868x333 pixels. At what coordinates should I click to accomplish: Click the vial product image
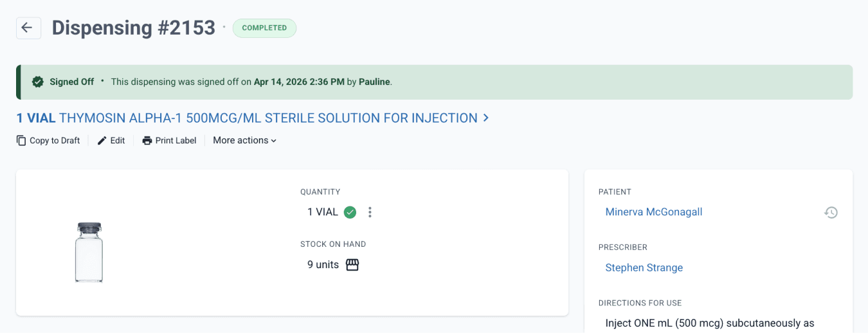tap(89, 252)
